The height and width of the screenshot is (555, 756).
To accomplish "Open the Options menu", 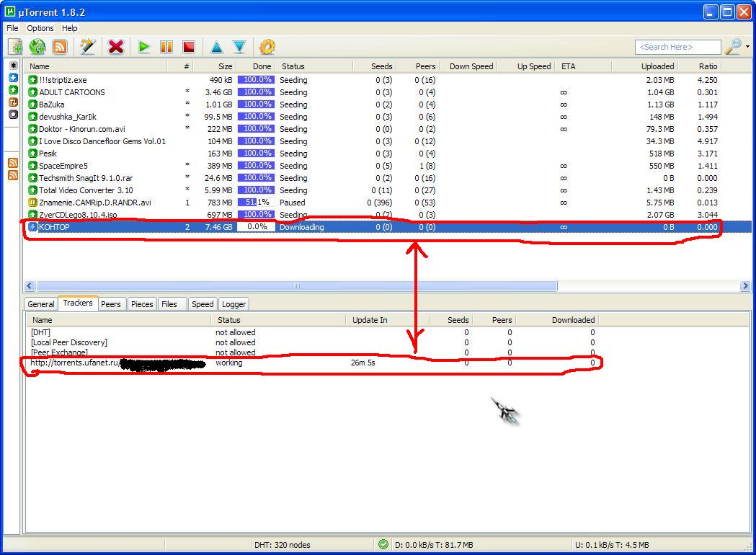I will 40,28.
